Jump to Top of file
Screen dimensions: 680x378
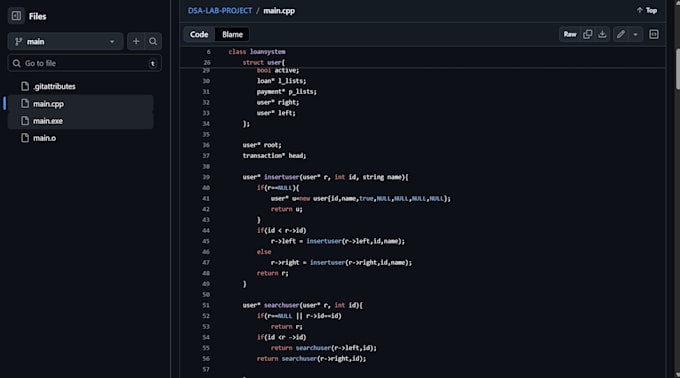pyautogui.click(x=647, y=10)
